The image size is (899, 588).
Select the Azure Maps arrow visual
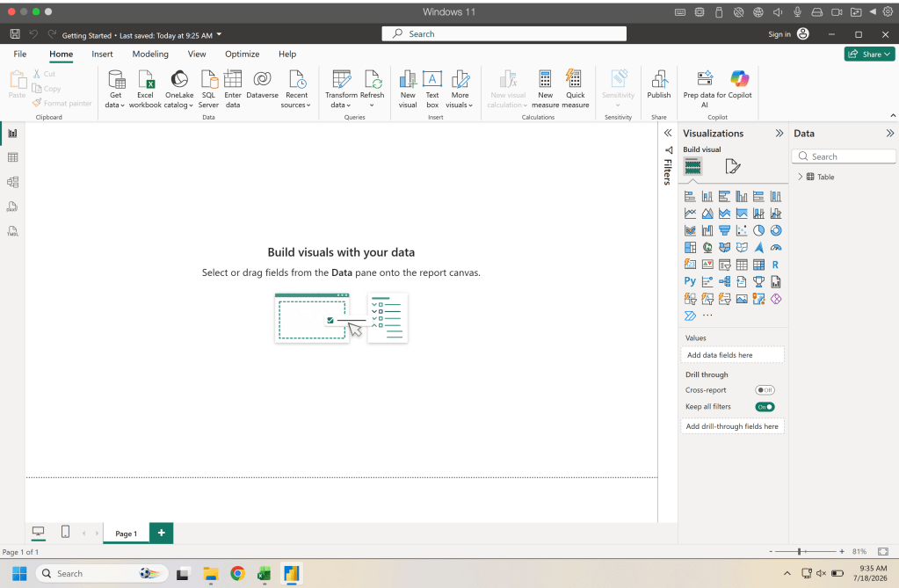[758, 248]
